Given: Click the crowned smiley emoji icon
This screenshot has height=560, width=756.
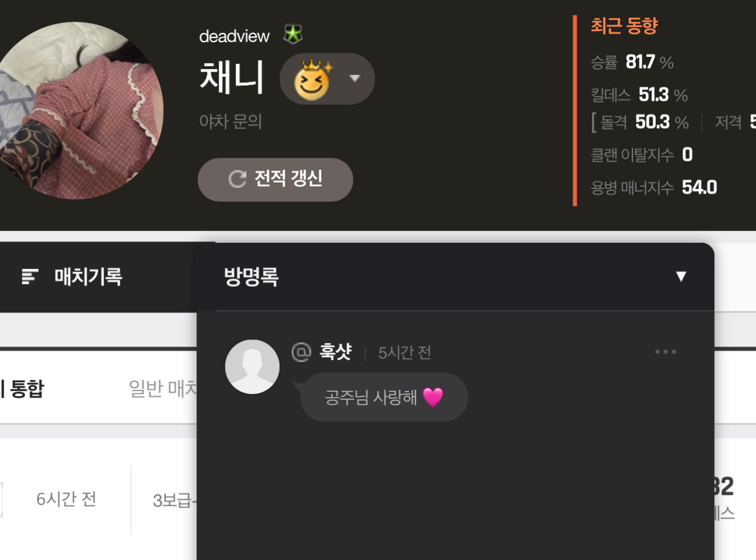Looking at the screenshot, I should click(312, 79).
